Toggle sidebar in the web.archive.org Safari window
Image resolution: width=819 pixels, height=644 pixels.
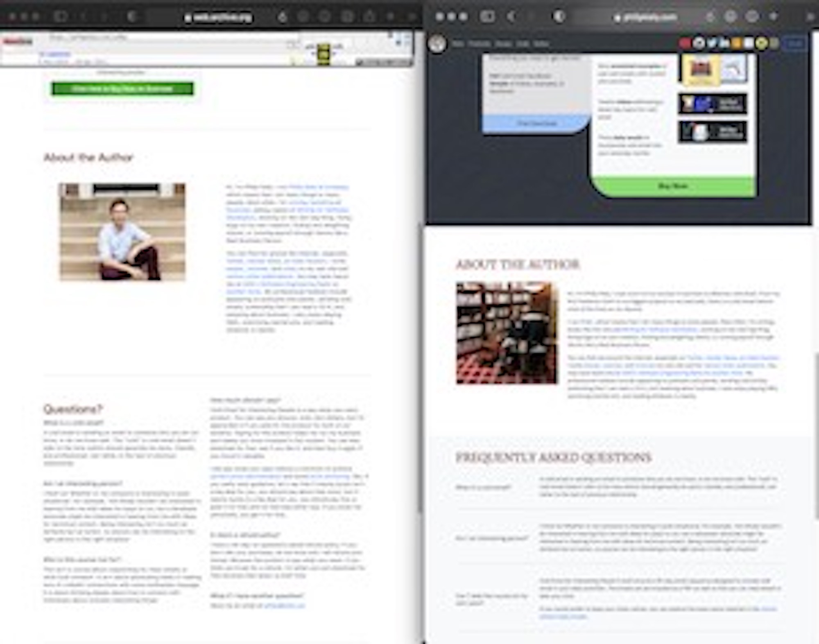[x=61, y=16]
